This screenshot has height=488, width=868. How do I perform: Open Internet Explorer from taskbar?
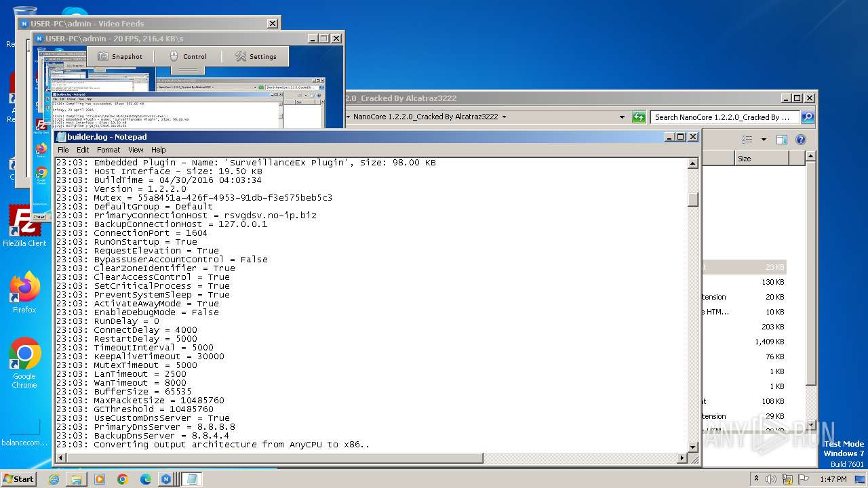(x=54, y=479)
